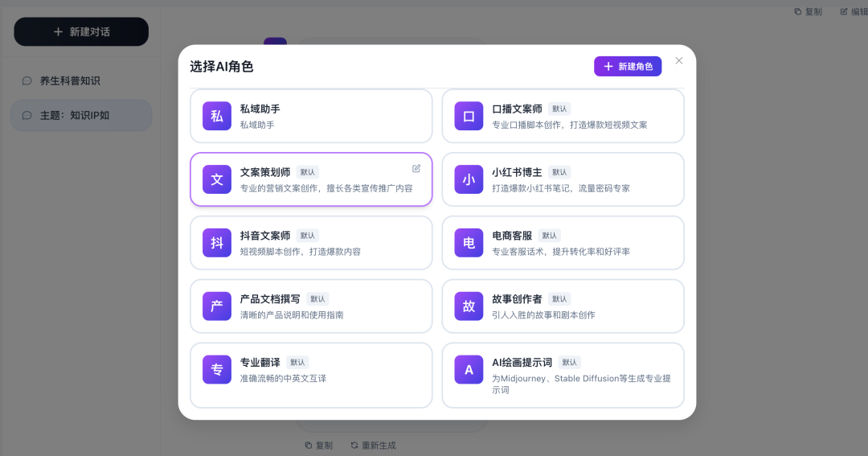
Task: Select the 专业翻译 role card
Action: (x=311, y=376)
